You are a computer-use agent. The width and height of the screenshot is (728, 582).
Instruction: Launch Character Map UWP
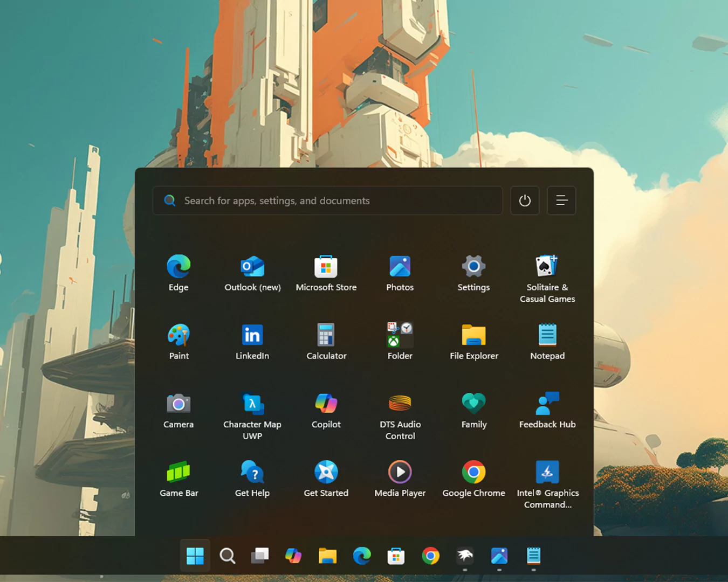pos(252,416)
